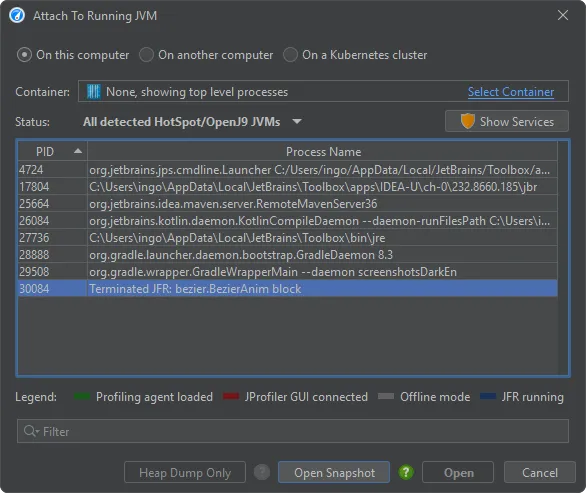
Task: Click the blue JFR running legend swatch
Action: click(488, 396)
